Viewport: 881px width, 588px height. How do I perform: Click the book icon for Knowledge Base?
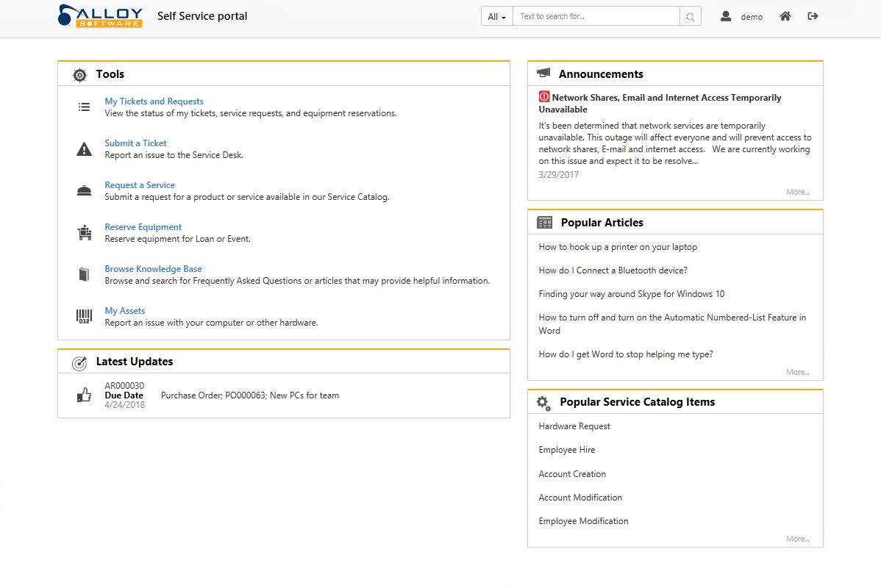(84, 275)
